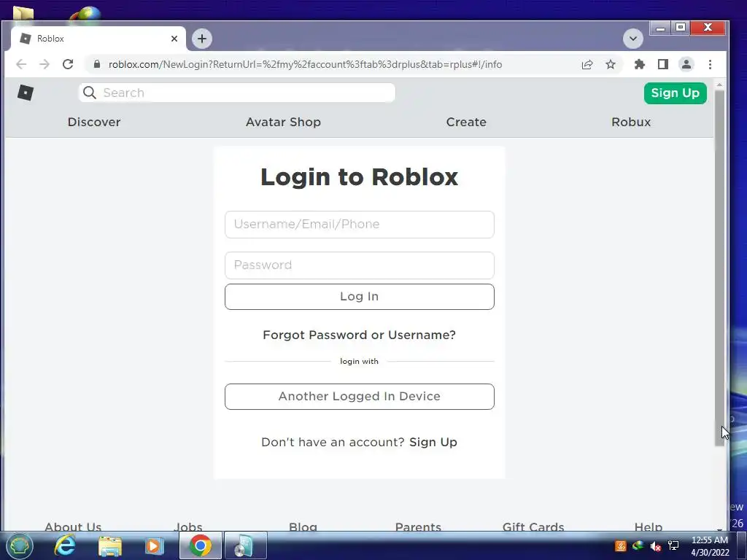
Task: Maximize the Chrome window
Action: click(x=681, y=28)
